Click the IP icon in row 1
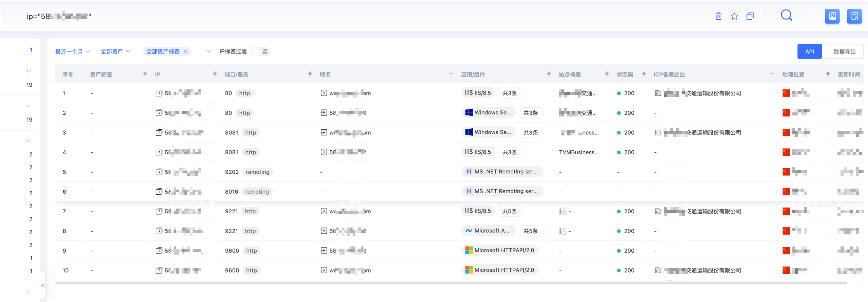The height and width of the screenshot is (302, 868). (159, 93)
